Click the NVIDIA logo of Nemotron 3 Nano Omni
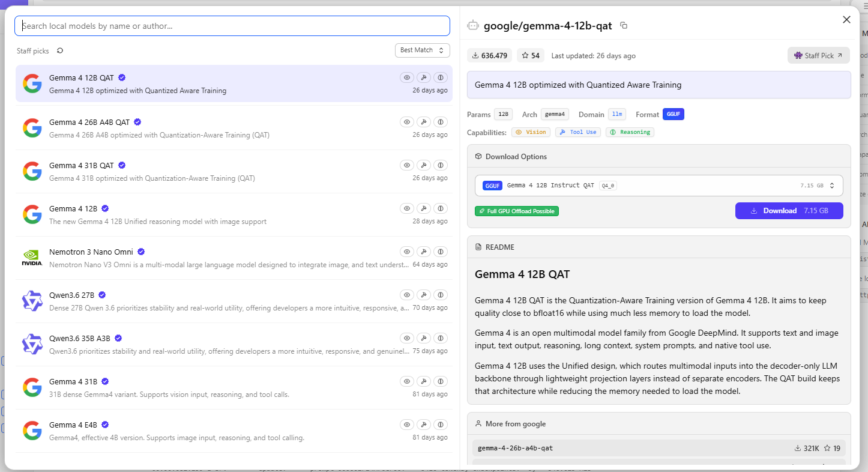 coord(32,258)
